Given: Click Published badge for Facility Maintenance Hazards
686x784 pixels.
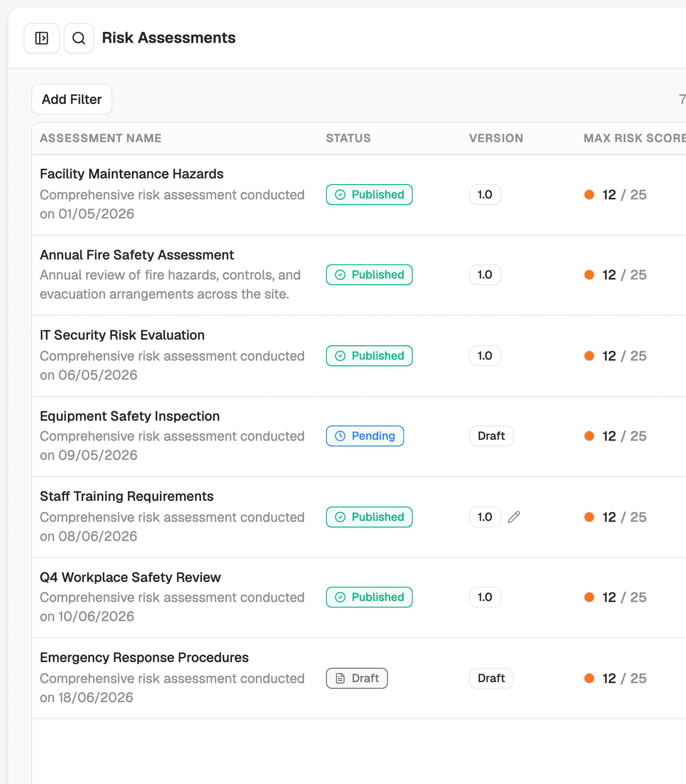Looking at the screenshot, I should [x=369, y=195].
